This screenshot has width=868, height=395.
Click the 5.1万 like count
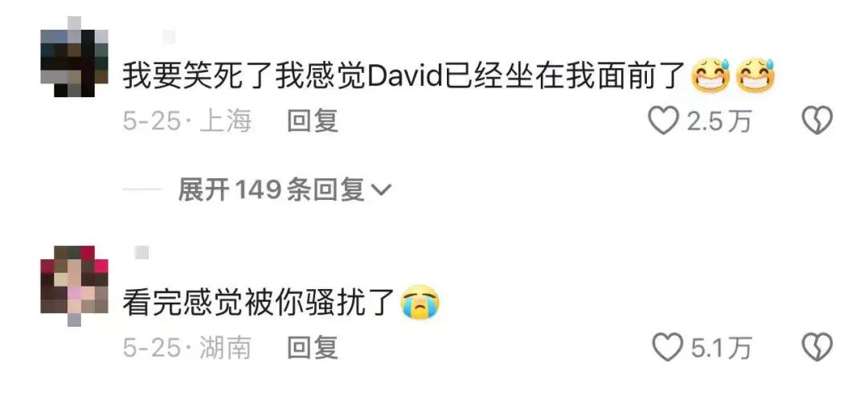click(721, 348)
